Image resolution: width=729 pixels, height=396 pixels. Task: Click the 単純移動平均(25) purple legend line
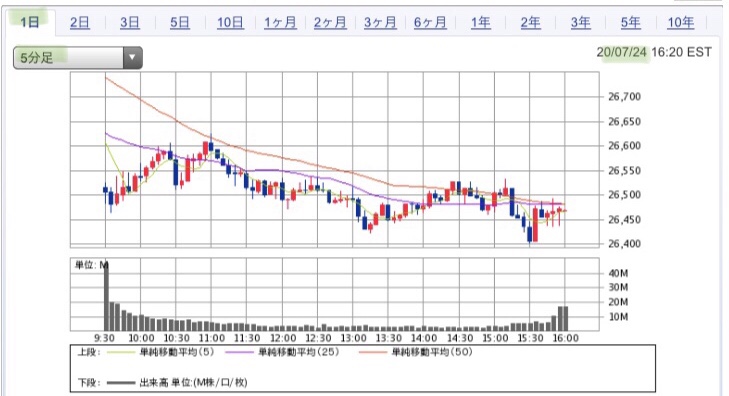[240, 352]
